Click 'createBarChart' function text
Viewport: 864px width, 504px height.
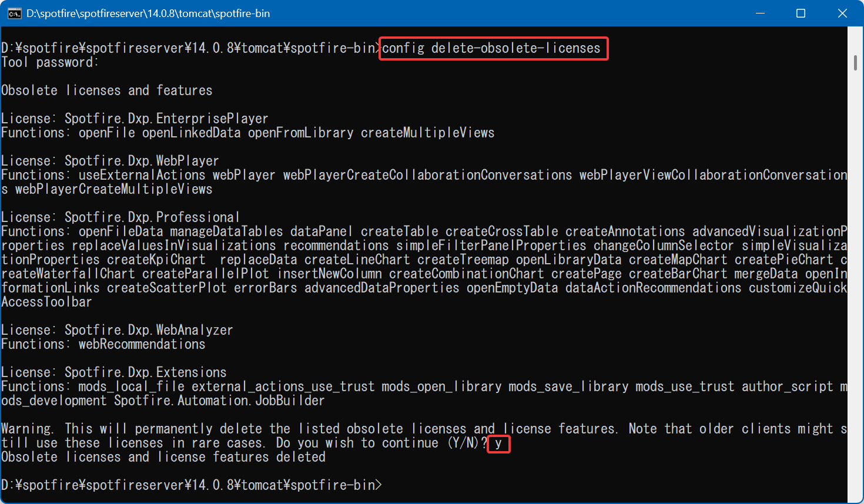[x=678, y=274]
